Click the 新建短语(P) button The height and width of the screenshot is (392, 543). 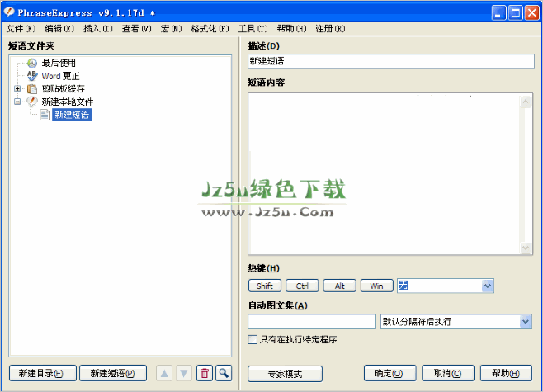pos(113,373)
